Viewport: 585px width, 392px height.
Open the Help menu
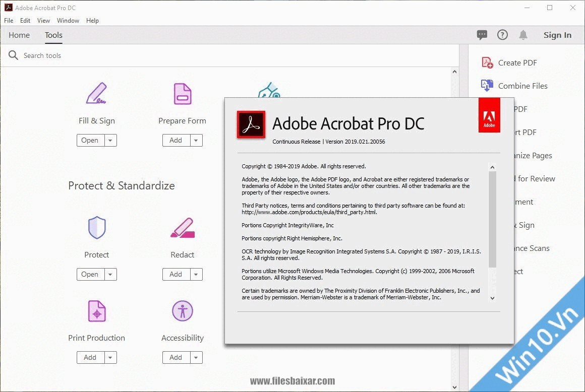click(x=92, y=21)
